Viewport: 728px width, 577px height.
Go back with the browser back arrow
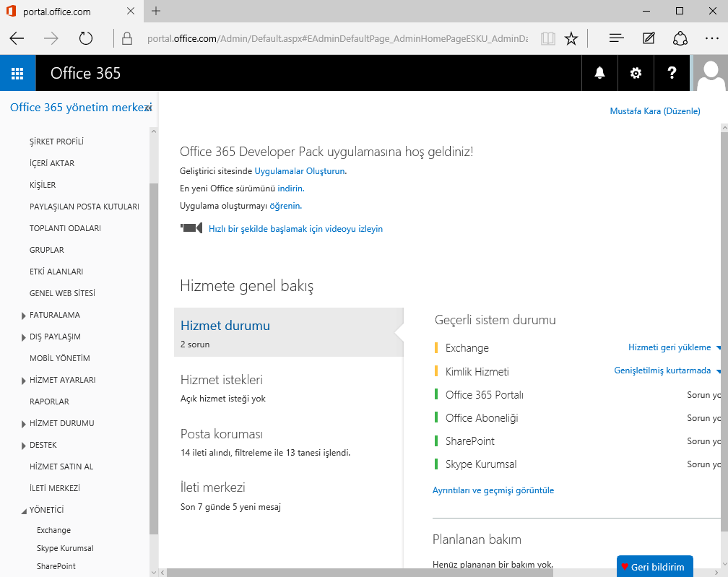17,38
